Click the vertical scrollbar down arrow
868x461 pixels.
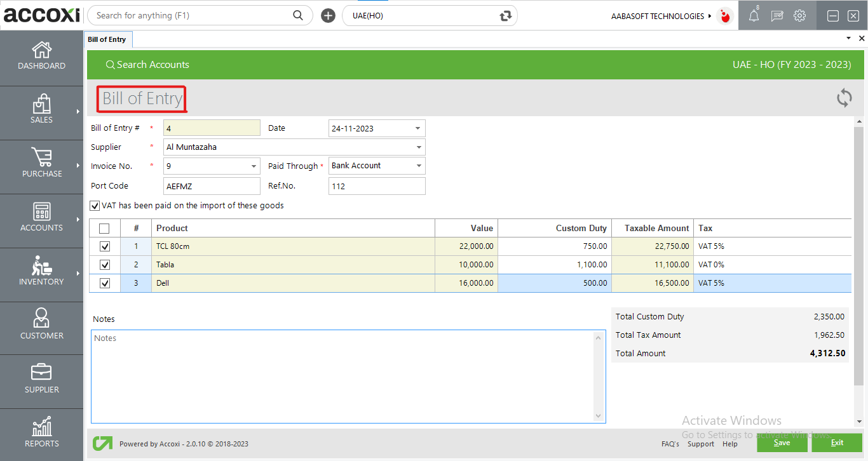pyautogui.click(x=860, y=421)
